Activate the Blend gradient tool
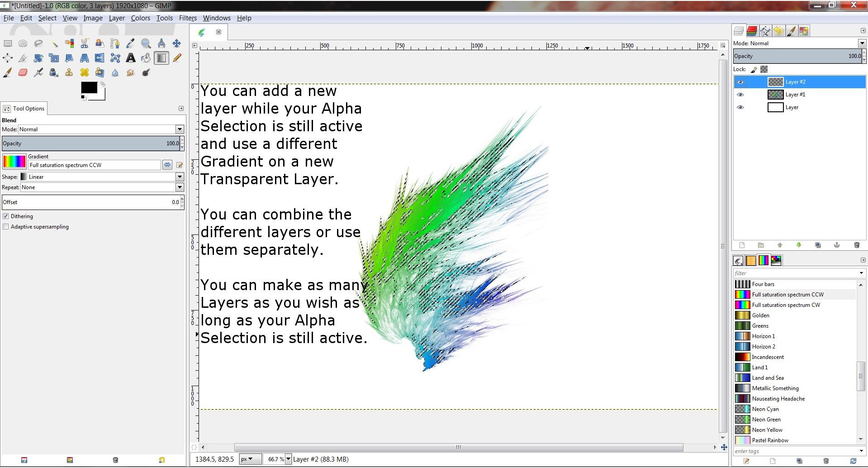 (x=161, y=58)
